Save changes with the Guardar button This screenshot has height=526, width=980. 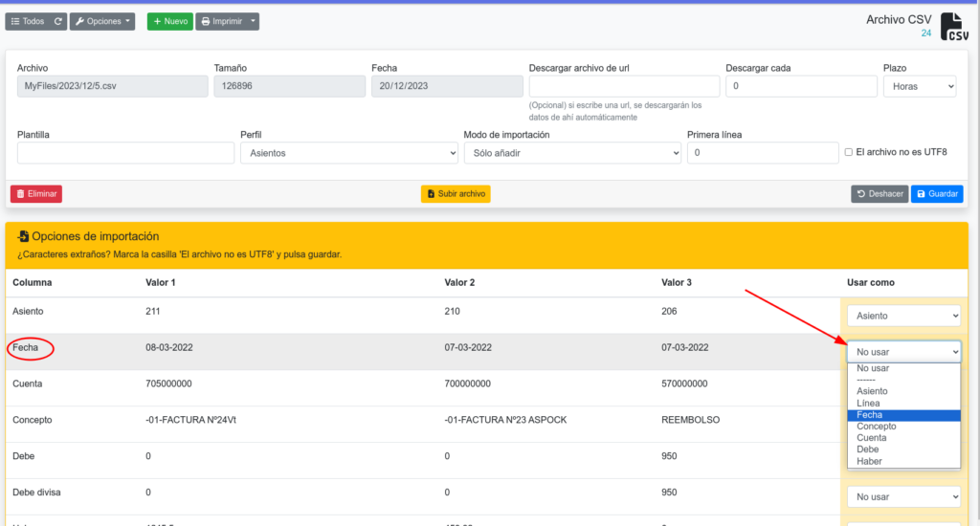click(x=937, y=194)
